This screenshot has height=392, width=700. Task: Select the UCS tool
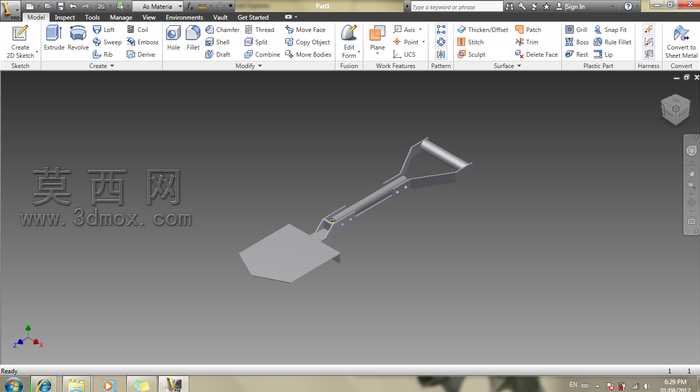(x=404, y=54)
